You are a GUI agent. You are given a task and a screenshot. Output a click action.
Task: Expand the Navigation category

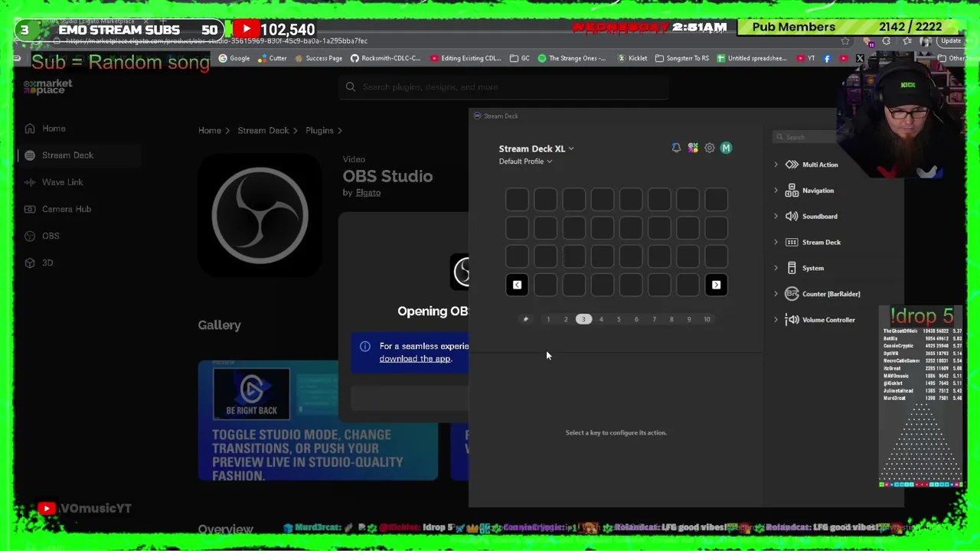pos(776,191)
